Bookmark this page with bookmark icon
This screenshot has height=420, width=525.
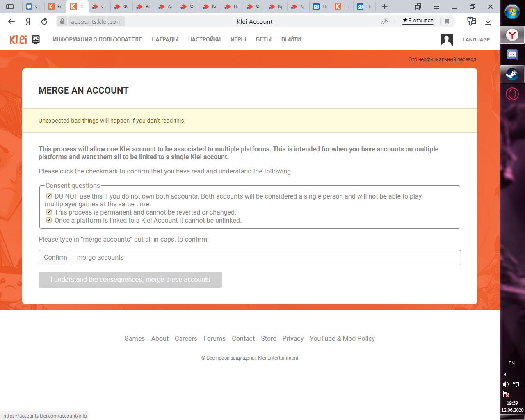pos(447,21)
